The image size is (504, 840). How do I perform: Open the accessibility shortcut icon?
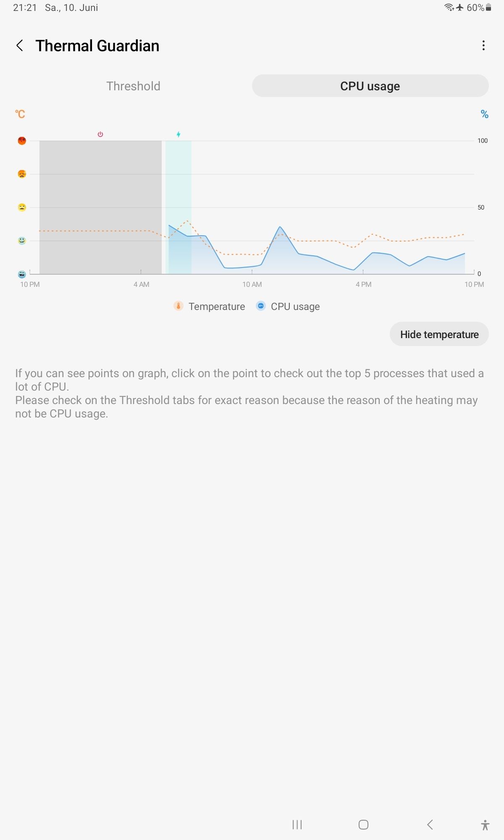(x=485, y=824)
